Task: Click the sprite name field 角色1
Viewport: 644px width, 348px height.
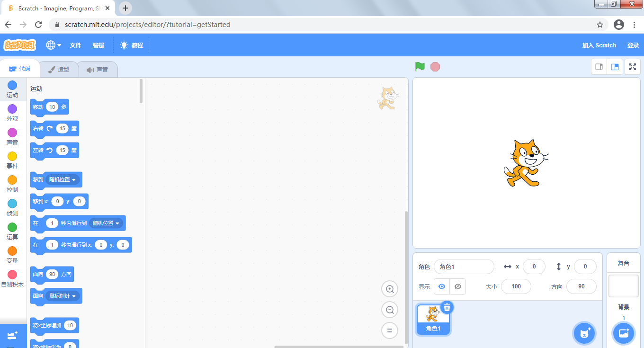Action: [x=464, y=267]
